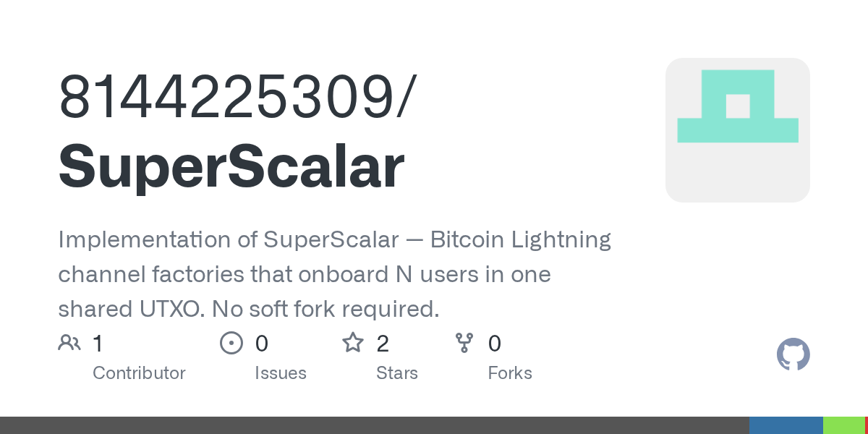Click the forks branch icon

click(464, 343)
